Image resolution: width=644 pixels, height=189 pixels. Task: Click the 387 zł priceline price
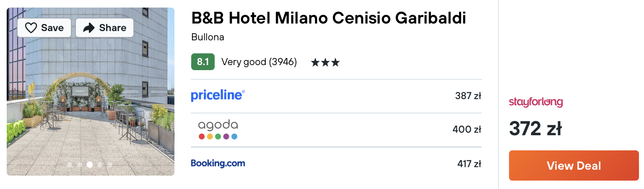[x=468, y=96]
